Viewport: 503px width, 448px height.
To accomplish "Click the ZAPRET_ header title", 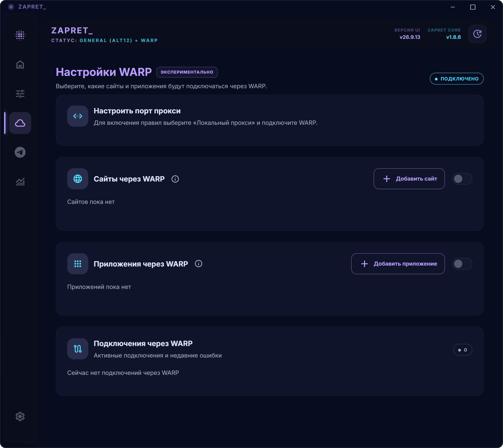I will [72, 31].
